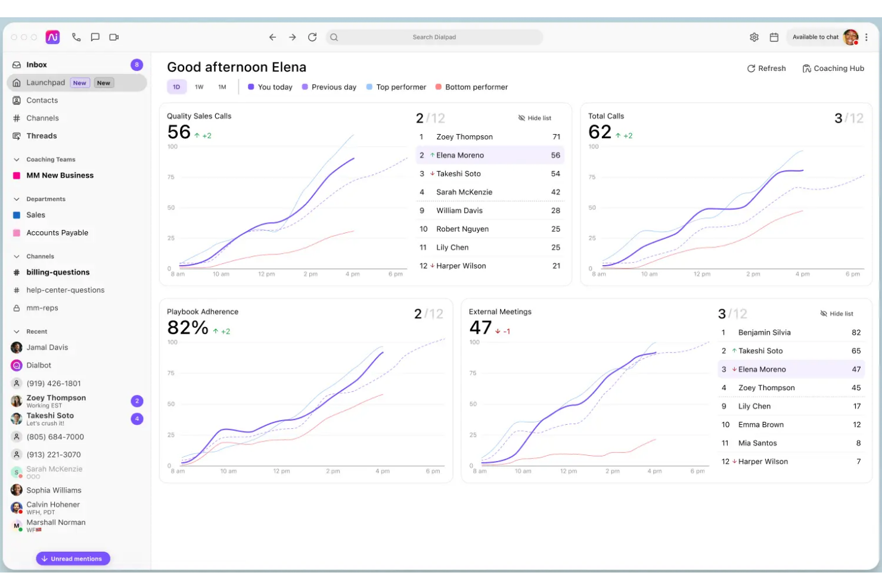Refresh the dashboard data

pyautogui.click(x=766, y=68)
